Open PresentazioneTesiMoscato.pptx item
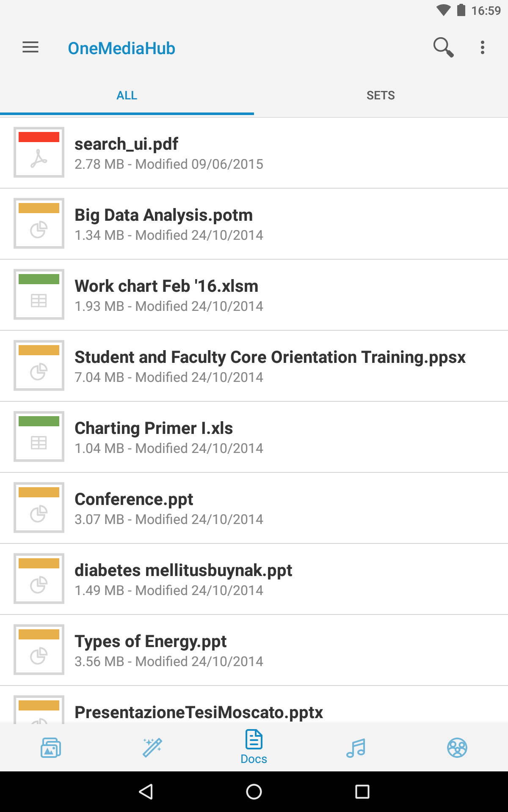Viewport: 508px width, 812px height. pos(254,705)
